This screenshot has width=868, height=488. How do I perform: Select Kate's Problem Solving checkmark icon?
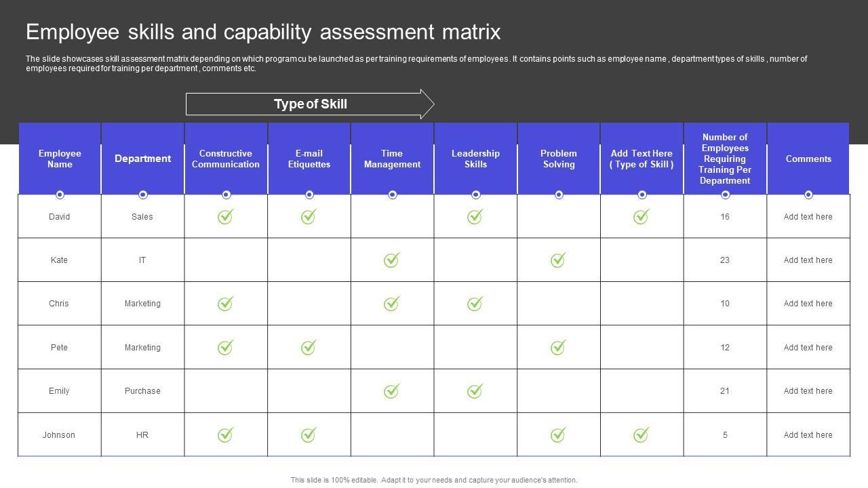click(x=558, y=260)
